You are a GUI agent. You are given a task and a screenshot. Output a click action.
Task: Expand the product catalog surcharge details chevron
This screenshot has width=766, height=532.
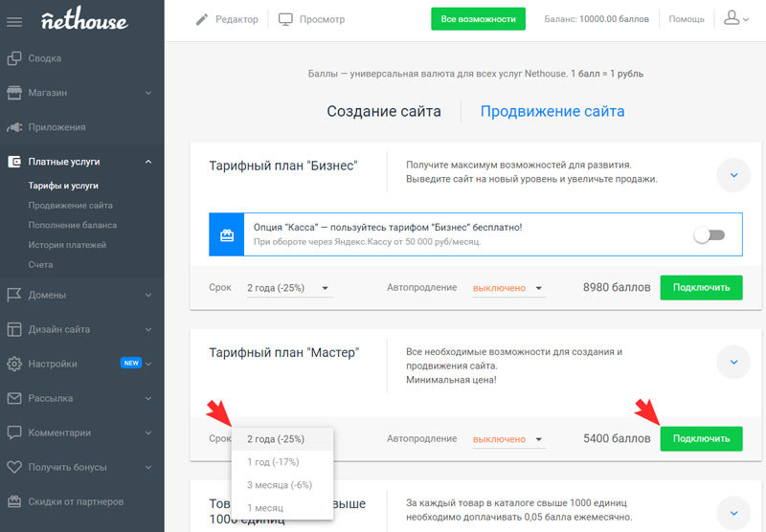(733, 513)
